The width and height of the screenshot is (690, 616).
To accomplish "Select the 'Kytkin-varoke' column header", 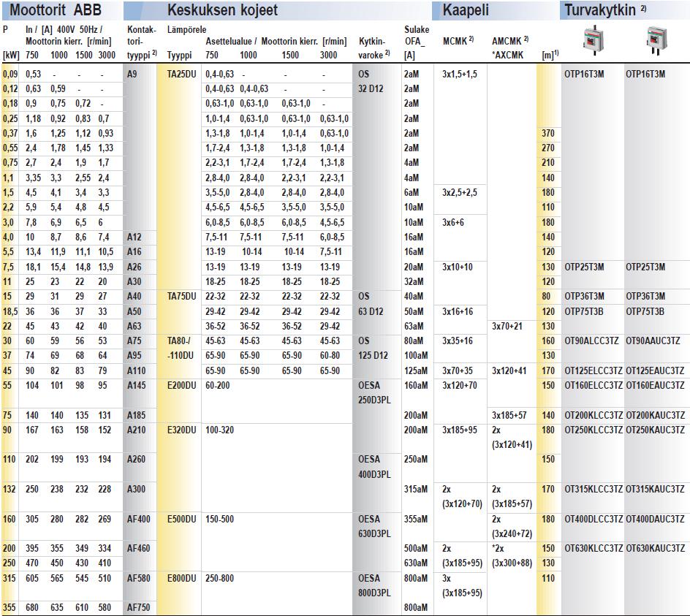I will tap(374, 48).
